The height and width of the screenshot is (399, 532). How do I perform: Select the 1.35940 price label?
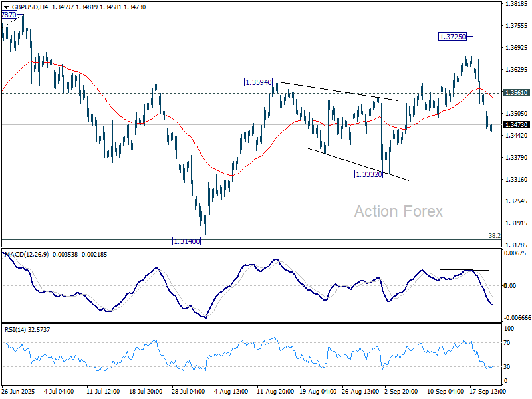(257, 82)
